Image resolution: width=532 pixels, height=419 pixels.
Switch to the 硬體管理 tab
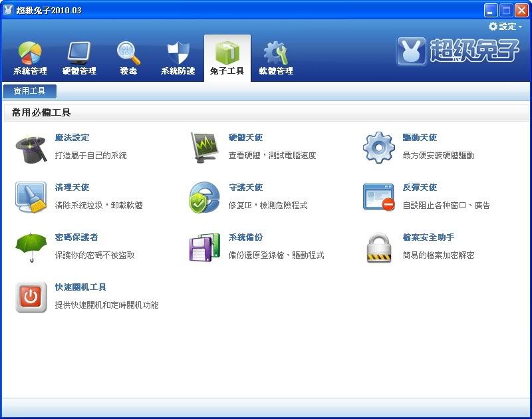pyautogui.click(x=79, y=59)
